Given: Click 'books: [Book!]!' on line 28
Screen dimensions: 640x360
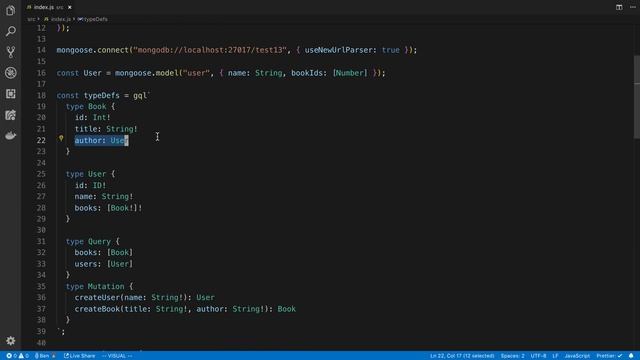Looking at the screenshot, I should click(x=108, y=208).
